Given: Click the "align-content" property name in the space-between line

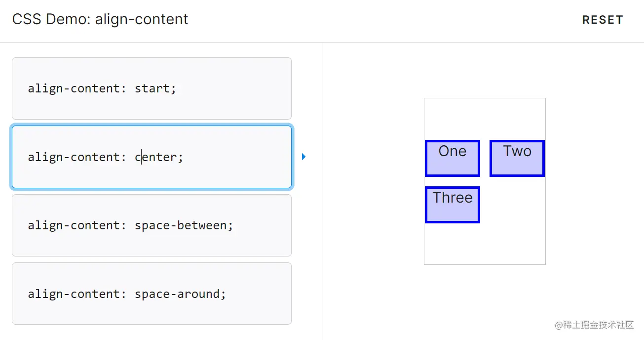Looking at the screenshot, I should click(74, 225).
